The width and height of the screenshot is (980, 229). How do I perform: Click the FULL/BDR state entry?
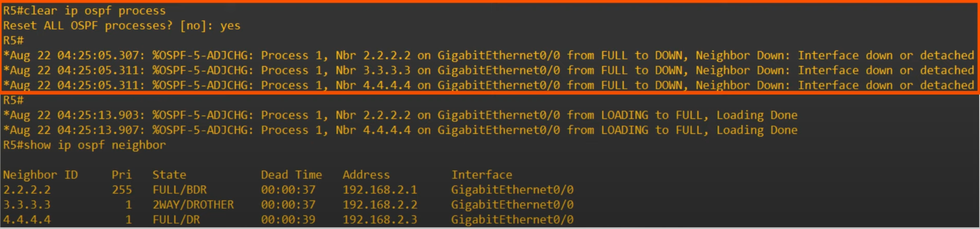(179, 190)
